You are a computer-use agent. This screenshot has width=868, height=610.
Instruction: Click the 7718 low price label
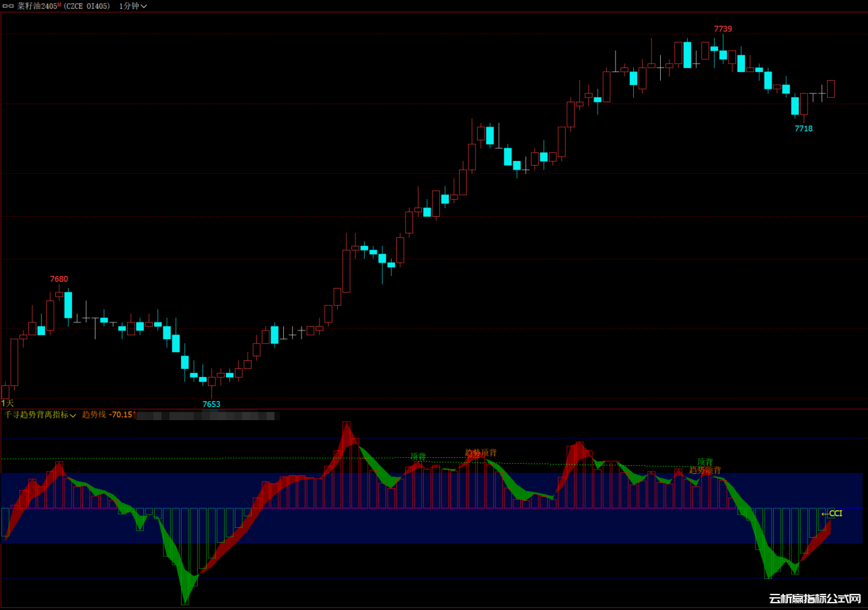click(x=803, y=129)
